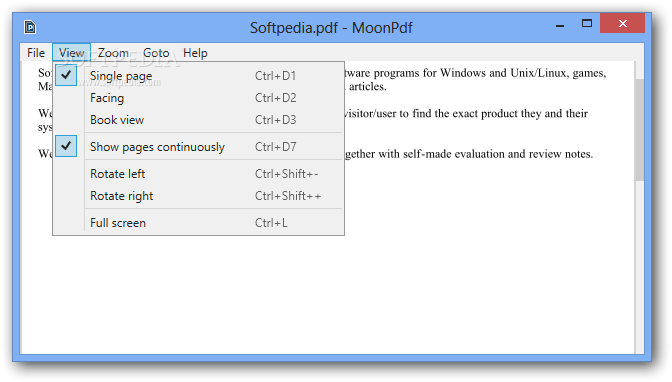672x382 pixels.
Task: Select Facing view mode
Action: 198,98
